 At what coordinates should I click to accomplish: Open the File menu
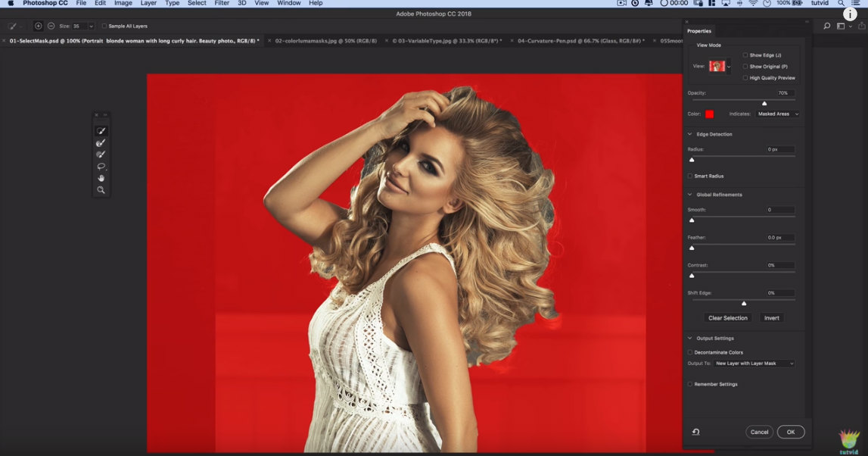81,3
